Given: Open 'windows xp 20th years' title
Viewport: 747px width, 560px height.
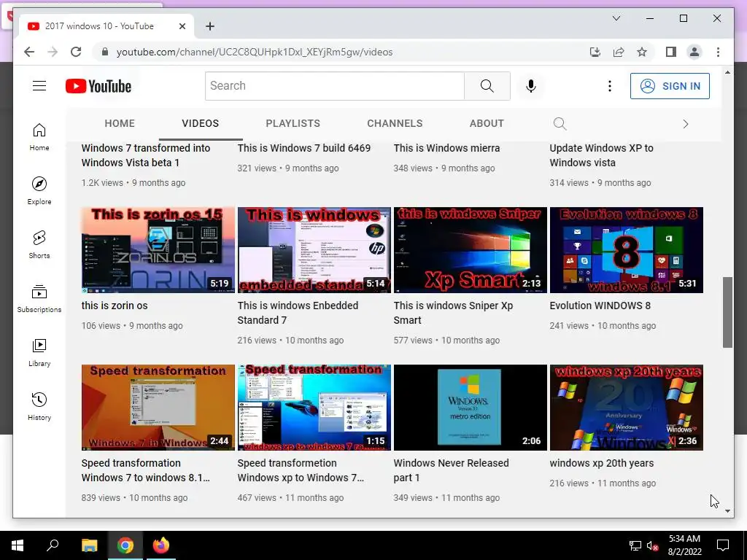Looking at the screenshot, I should click(x=601, y=463).
